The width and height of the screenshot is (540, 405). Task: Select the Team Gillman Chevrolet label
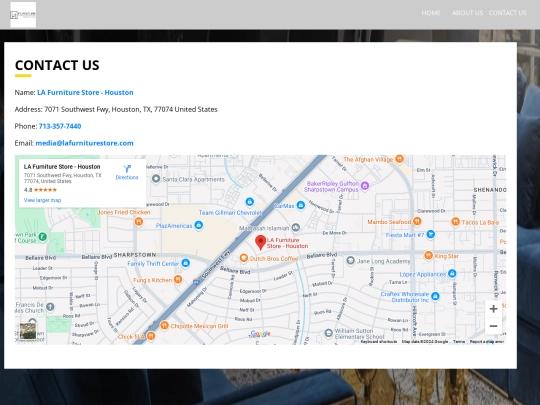coord(230,213)
